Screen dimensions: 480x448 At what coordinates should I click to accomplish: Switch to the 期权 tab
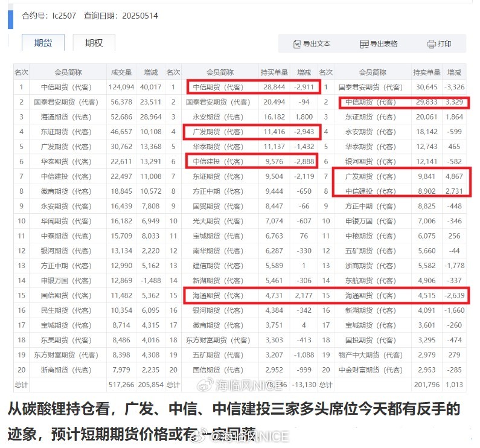point(94,42)
